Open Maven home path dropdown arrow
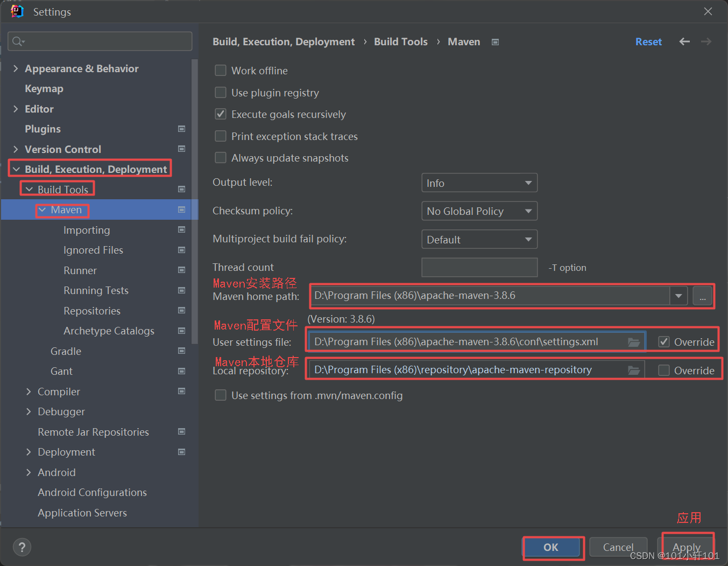 (678, 296)
